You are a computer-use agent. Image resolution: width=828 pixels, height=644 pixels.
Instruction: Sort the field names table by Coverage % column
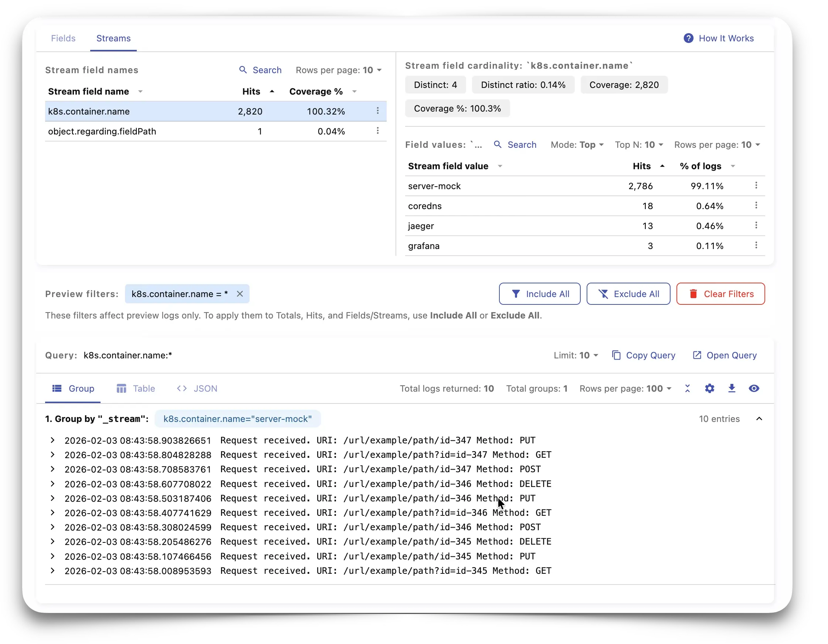click(x=316, y=91)
